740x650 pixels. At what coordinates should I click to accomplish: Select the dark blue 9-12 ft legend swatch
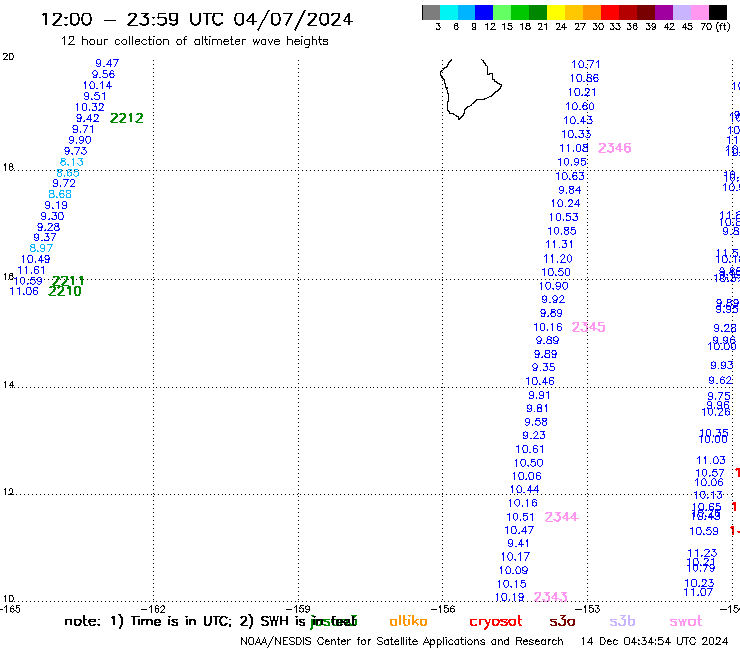click(x=484, y=12)
